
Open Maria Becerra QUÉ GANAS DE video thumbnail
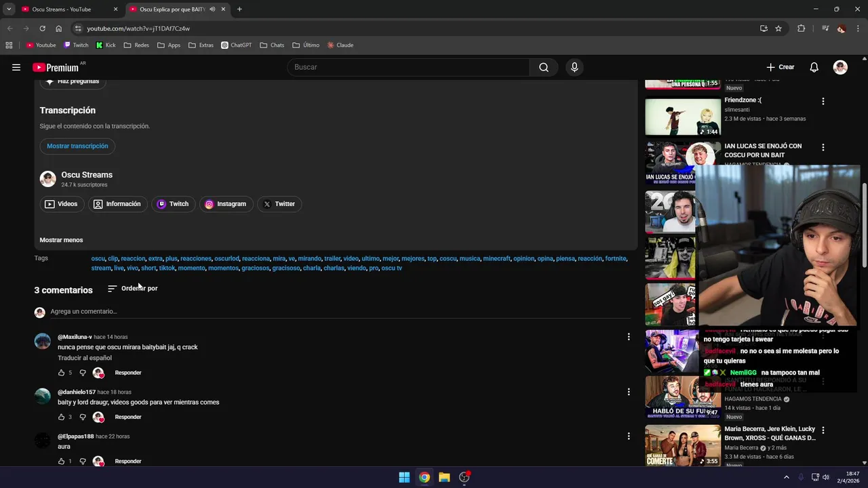683,445
